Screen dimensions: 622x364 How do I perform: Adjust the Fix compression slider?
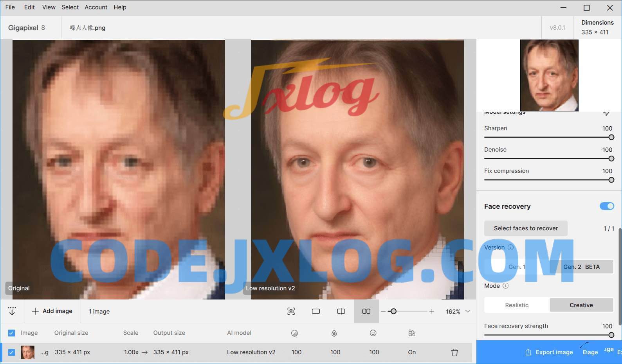tap(611, 180)
